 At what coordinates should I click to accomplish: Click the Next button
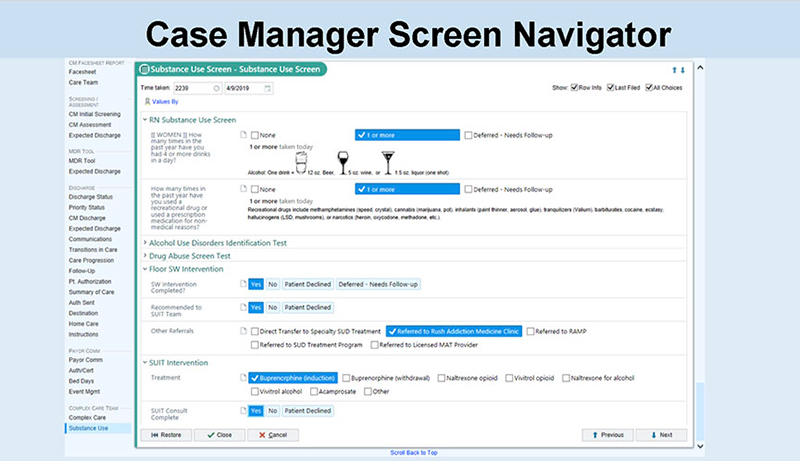tap(660, 435)
